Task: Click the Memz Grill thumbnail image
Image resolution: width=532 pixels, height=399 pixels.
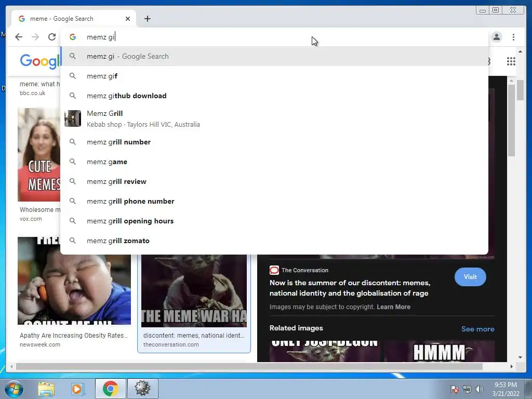Action: 73,118
